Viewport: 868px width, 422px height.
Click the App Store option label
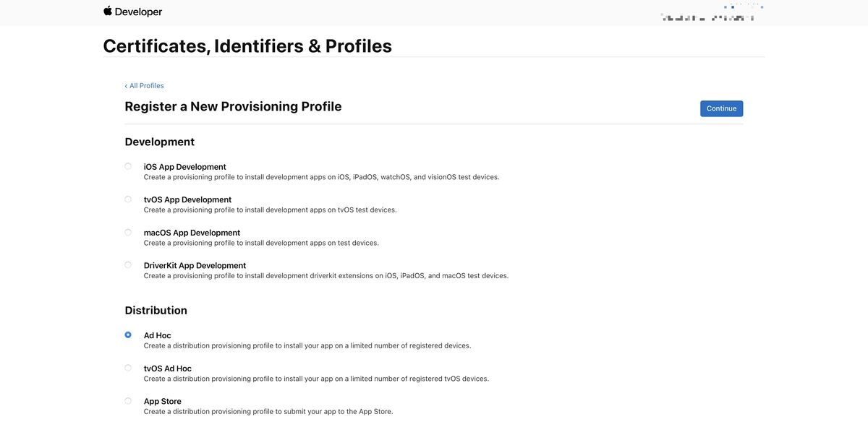pos(162,402)
